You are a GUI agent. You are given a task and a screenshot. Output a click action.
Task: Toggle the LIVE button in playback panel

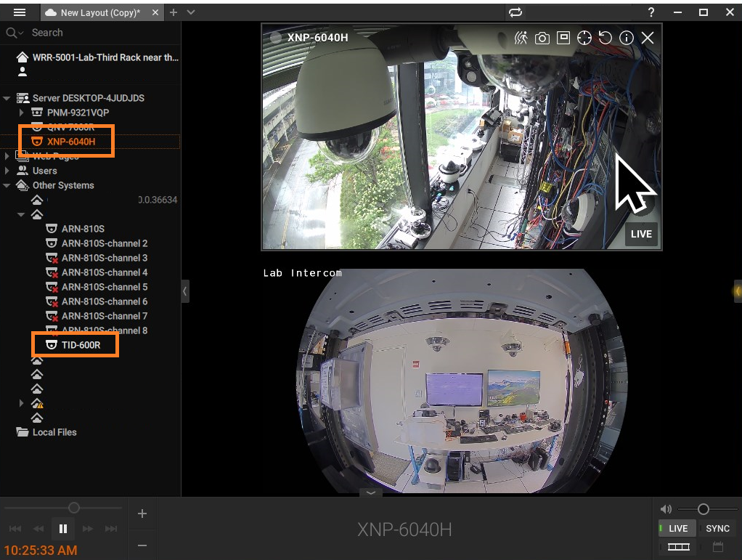click(x=678, y=528)
